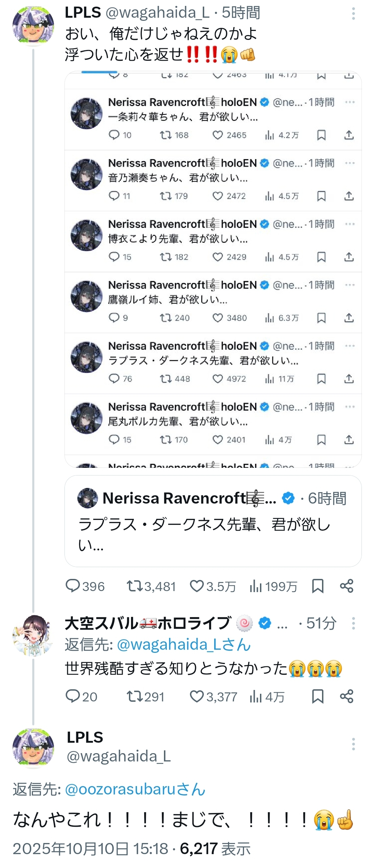Reply to 大空スバル's post (20 replies)
This screenshot has width=374, height=868.
[x=73, y=696]
